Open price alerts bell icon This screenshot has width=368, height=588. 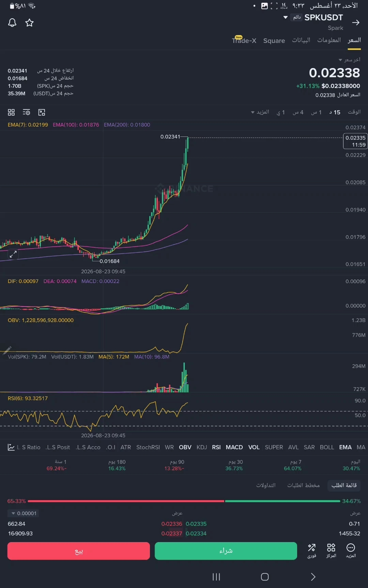pos(12,23)
